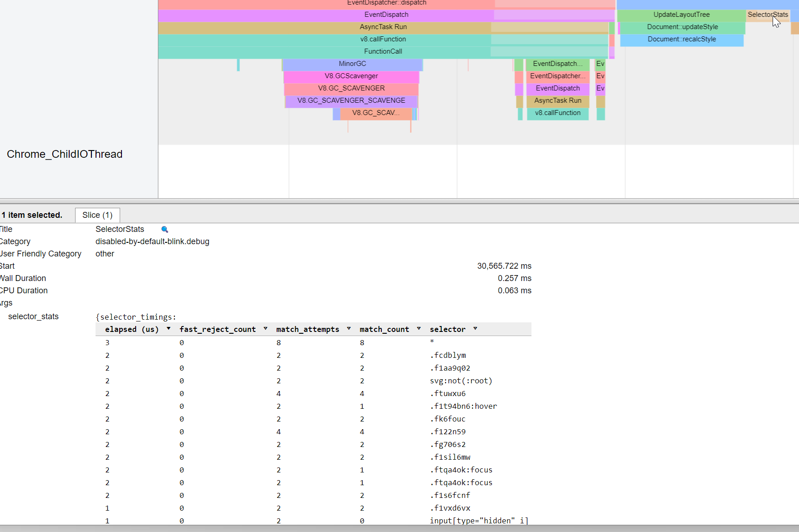799x532 pixels.
Task: Switch to the Slice (1) tab
Action: [x=97, y=215]
